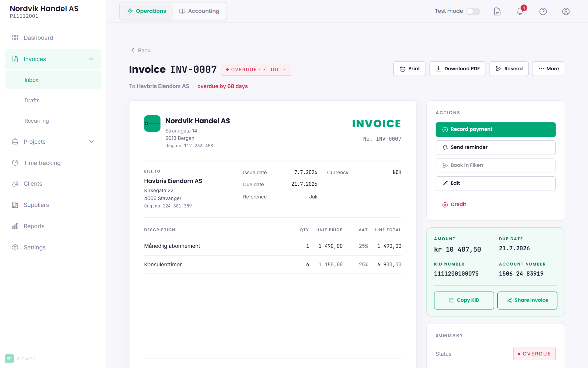Toggle Test mode switch

pyautogui.click(x=473, y=11)
